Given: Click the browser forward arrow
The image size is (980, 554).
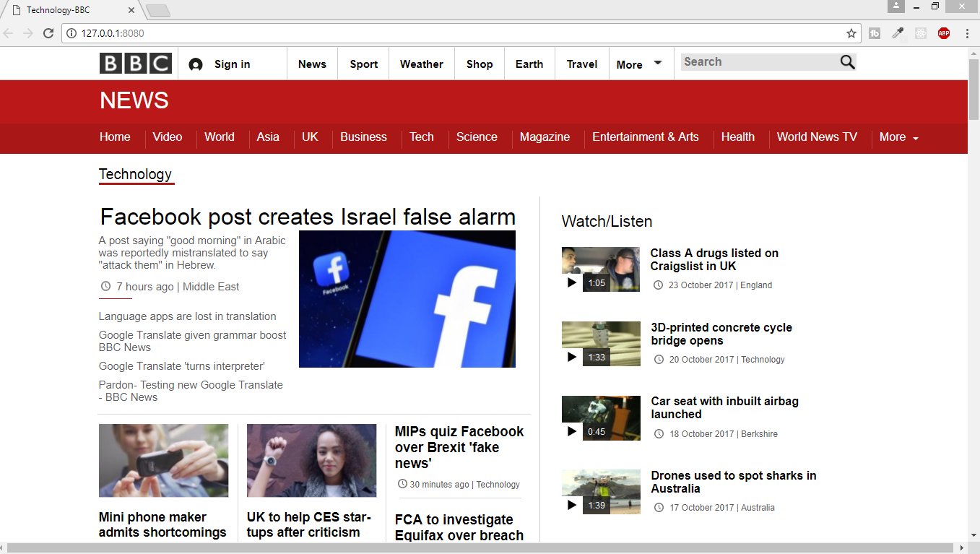Looking at the screenshot, I should click(28, 33).
